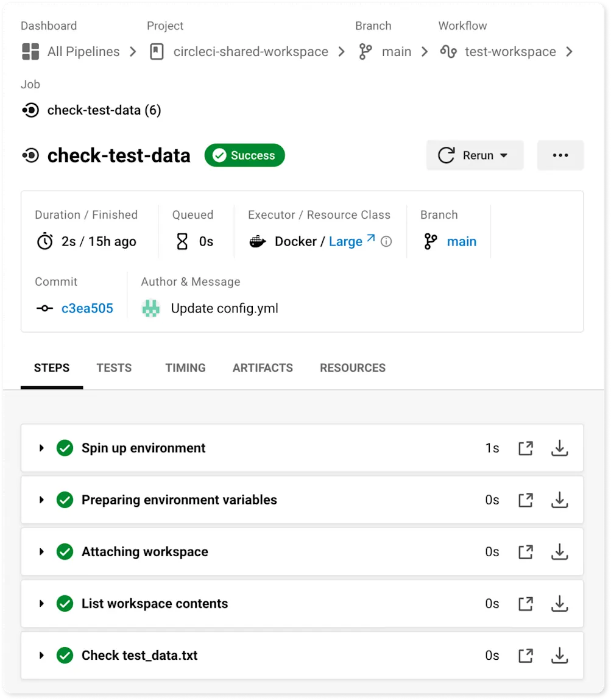Download logs for Check test_data.txt step
Viewport: 611px width, 700px height.
559,656
